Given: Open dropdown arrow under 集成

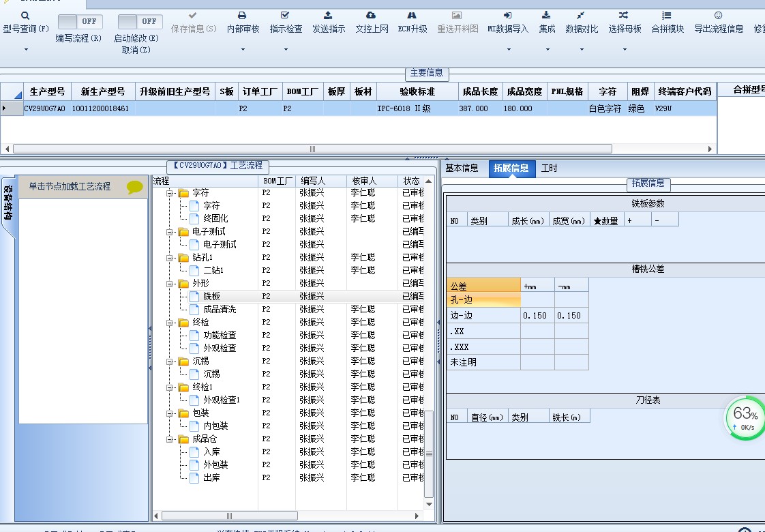Looking at the screenshot, I should point(547,49).
